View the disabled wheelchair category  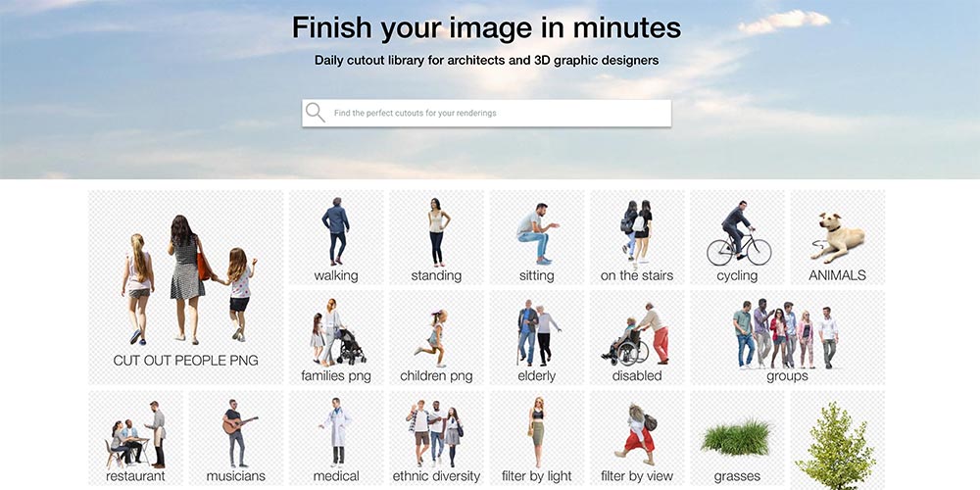coord(637,337)
